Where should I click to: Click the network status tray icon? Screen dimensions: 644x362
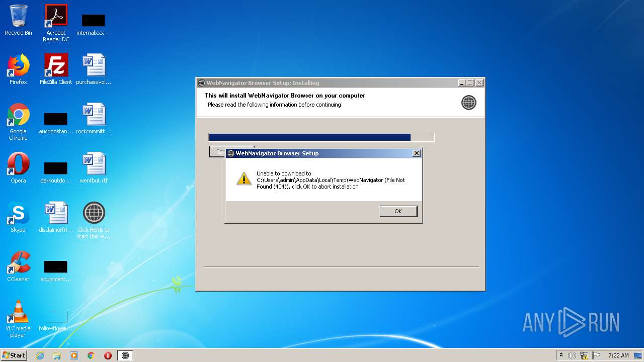click(584, 355)
